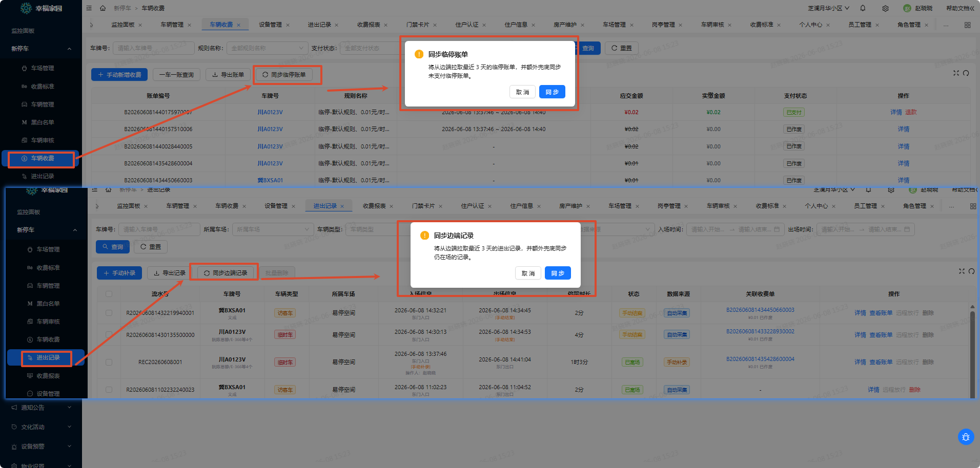Open settings gear on 车辆收费 page header

coord(885,8)
